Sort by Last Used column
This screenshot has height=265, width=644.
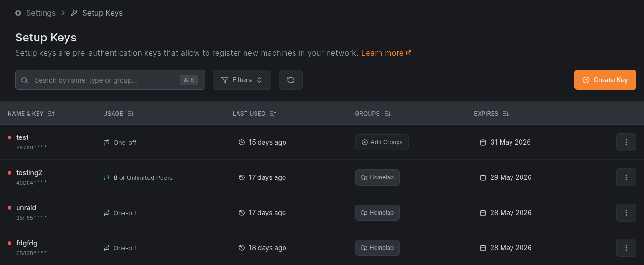click(254, 114)
